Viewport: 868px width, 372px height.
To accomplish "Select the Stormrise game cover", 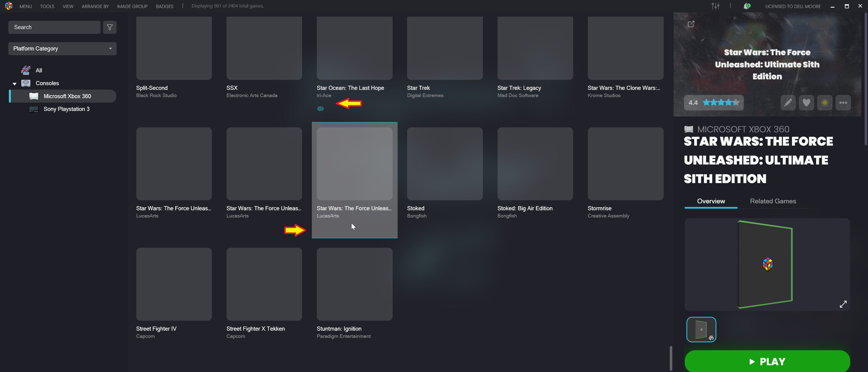I will (x=625, y=164).
